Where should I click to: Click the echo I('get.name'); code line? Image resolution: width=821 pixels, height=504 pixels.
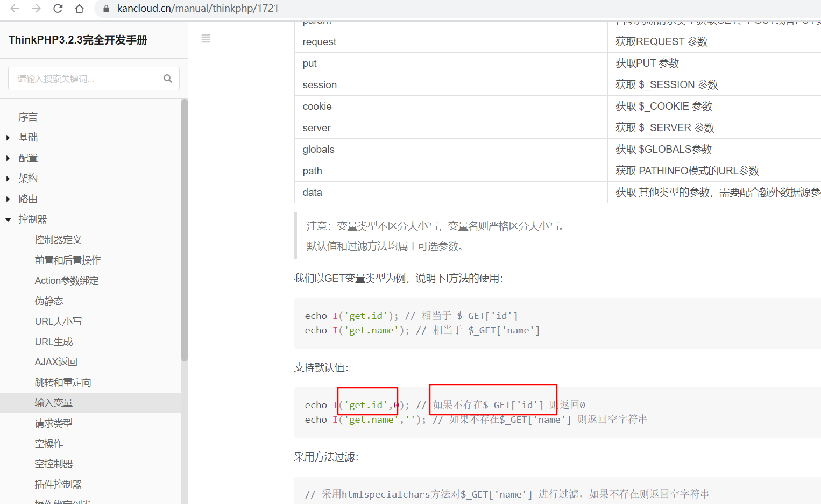tap(422, 330)
